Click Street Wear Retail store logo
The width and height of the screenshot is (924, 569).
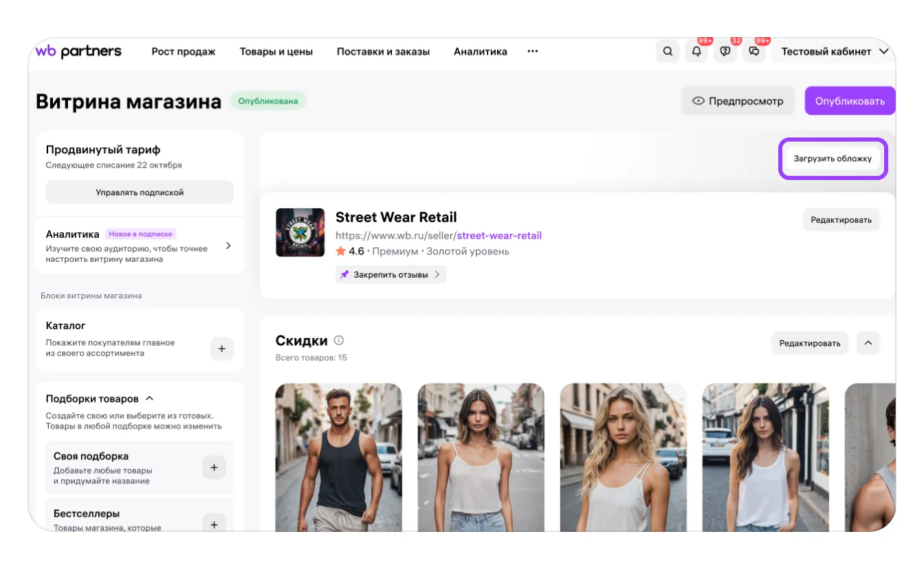coord(300,232)
